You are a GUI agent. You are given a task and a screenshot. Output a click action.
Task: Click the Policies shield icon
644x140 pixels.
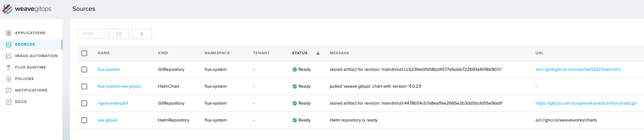(x=9, y=79)
